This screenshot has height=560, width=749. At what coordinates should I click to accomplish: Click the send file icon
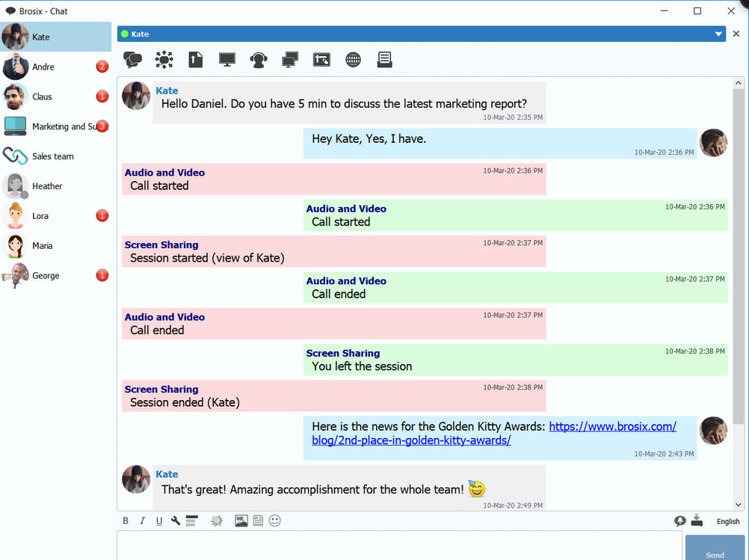click(x=195, y=60)
